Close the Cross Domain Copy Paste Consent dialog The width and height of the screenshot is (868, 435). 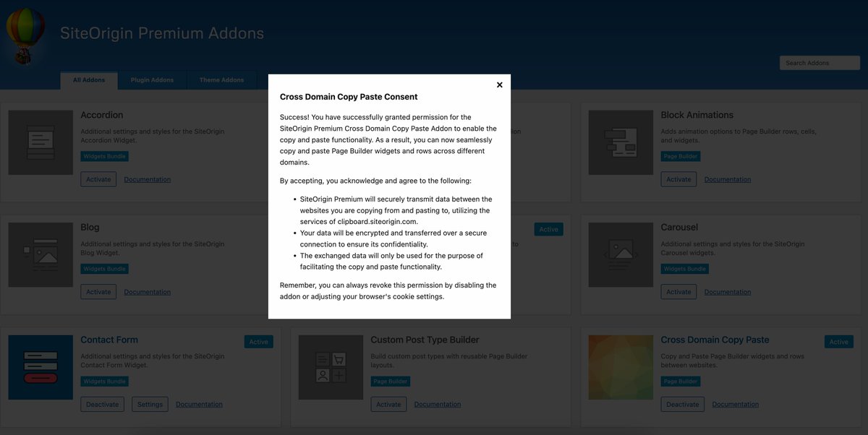click(499, 85)
